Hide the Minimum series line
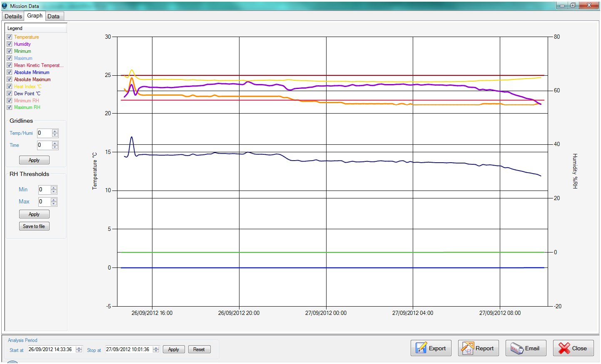This screenshot has width=601, height=364. click(9, 51)
